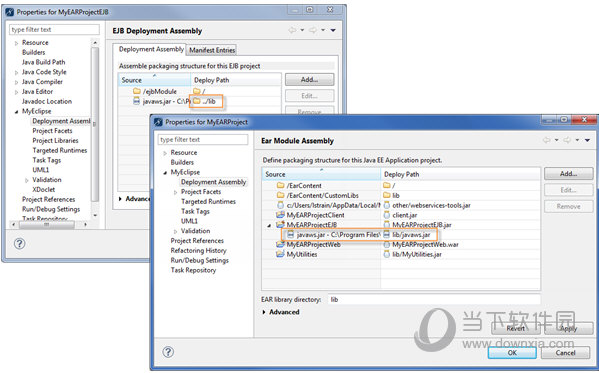Open the view menu arrow in Ear Module Assembly header

(588, 140)
